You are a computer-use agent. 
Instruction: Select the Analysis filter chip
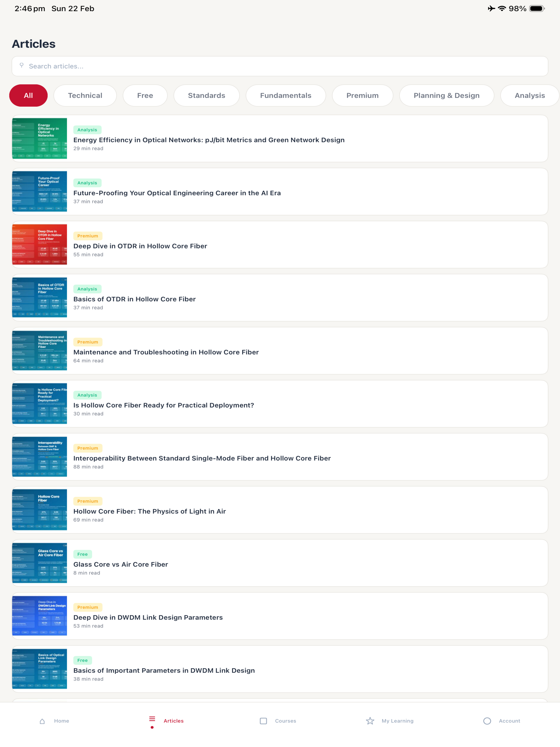(x=530, y=96)
